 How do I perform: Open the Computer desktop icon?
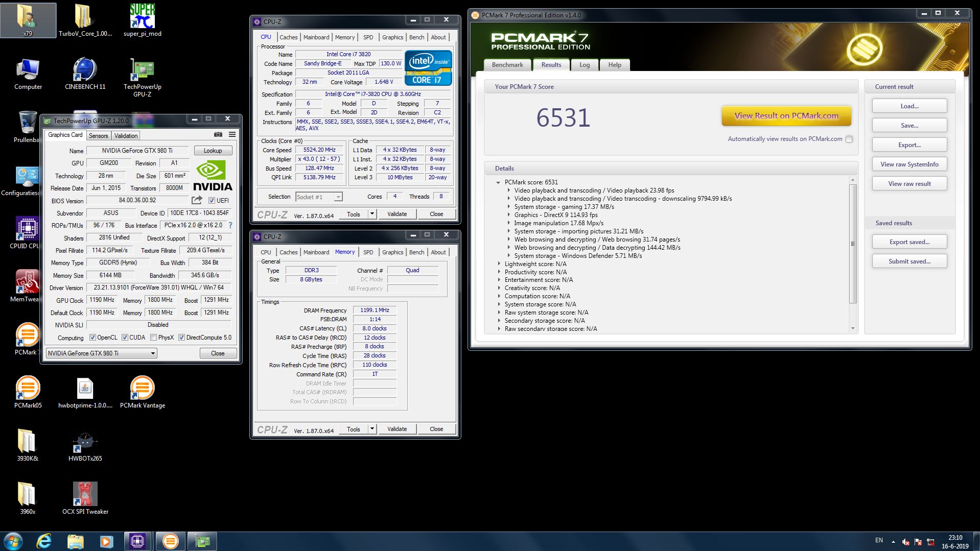[28, 74]
